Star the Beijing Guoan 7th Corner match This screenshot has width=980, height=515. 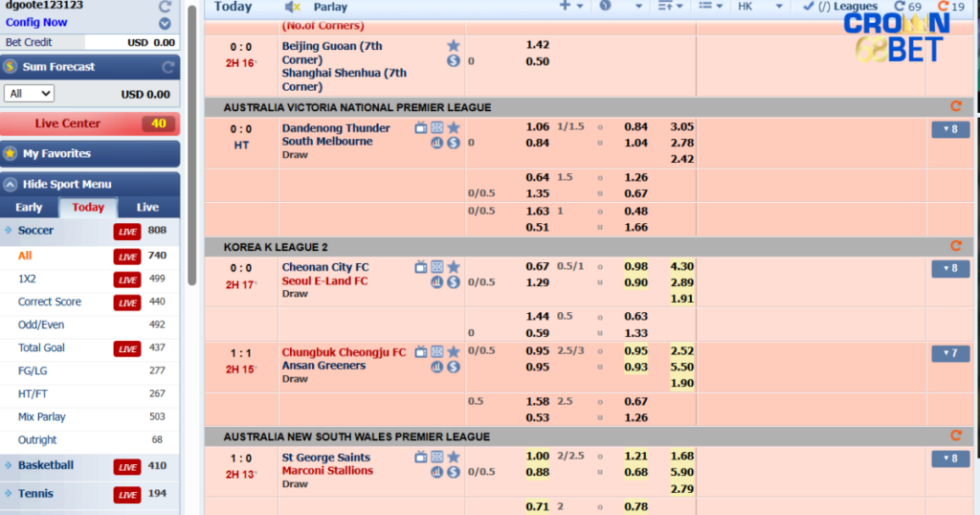pyautogui.click(x=454, y=45)
